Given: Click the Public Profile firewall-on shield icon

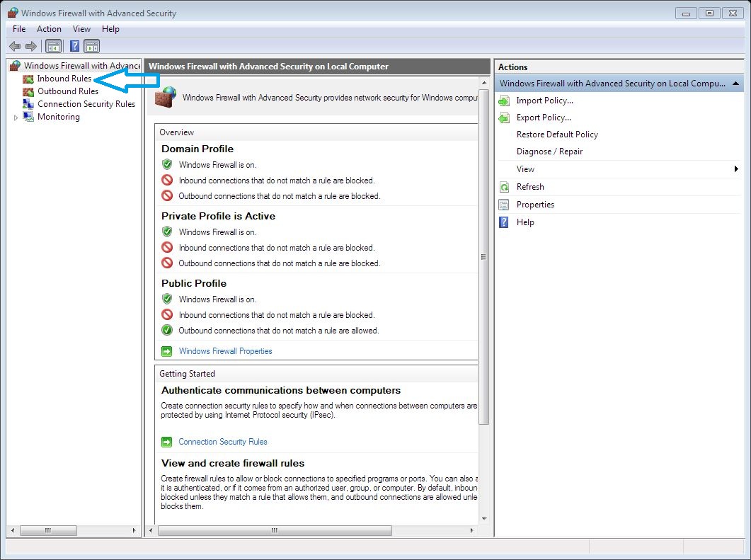Looking at the screenshot, I should click(166, 299).
